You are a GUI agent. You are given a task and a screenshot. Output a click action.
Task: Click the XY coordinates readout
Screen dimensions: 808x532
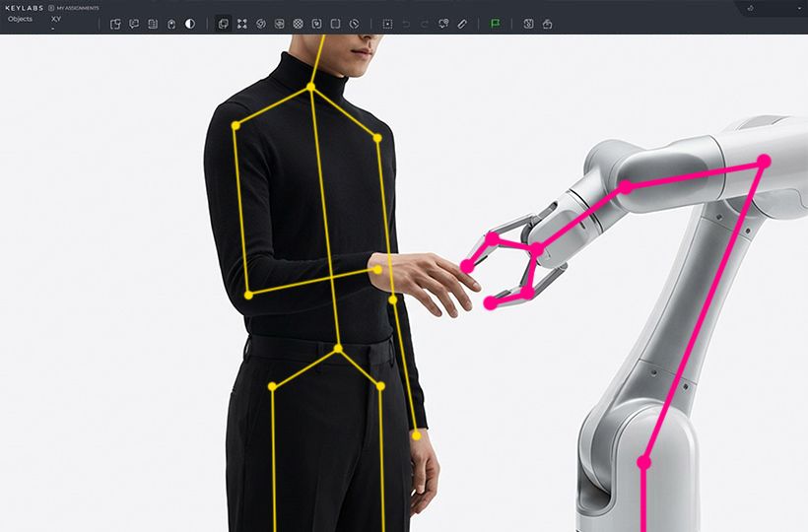click(x=56, y=19)
